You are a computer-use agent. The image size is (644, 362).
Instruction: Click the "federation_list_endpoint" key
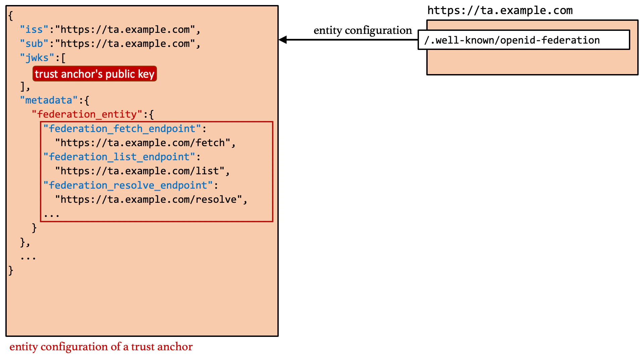(x=119, y=157)
